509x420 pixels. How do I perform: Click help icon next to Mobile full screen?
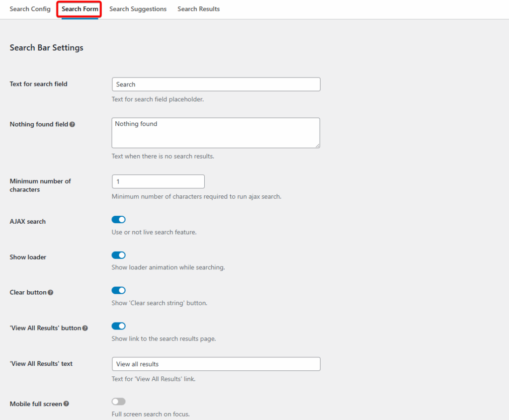coord(67,404)
